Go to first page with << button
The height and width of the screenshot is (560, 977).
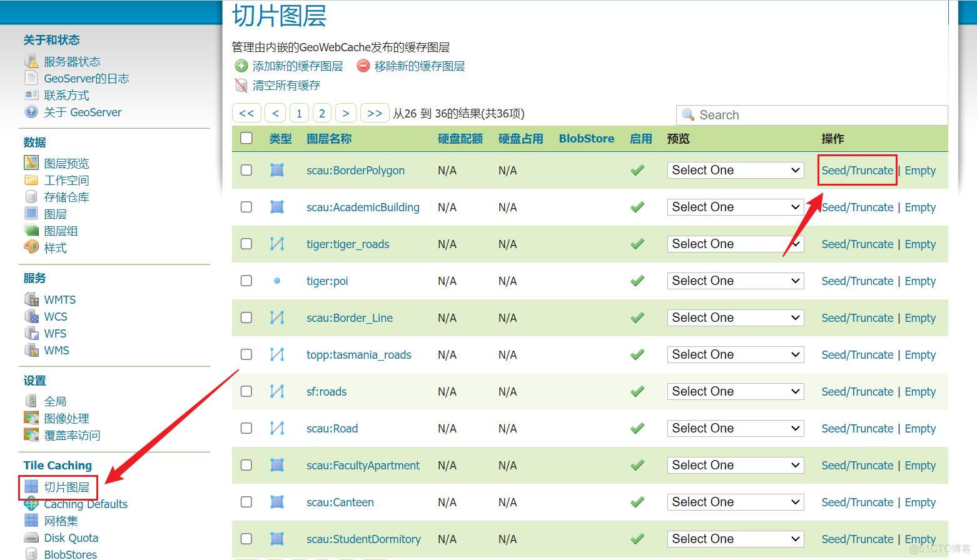(x=246, y=113)
